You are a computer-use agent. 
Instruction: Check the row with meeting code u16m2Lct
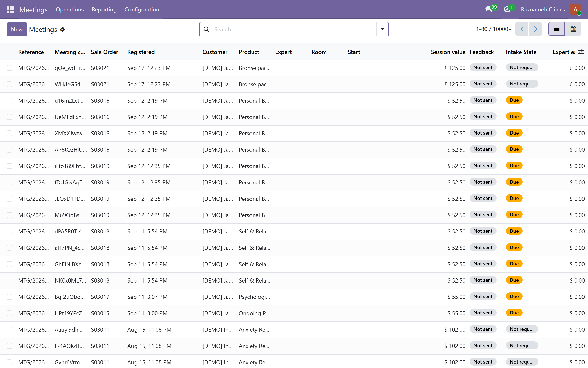(x=9, y=101)
